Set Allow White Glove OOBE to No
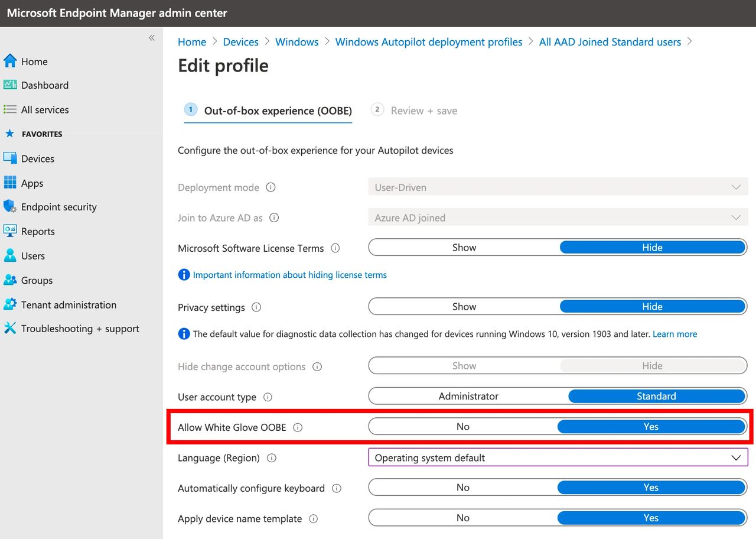The image size is (756, 539). [462, 427]
